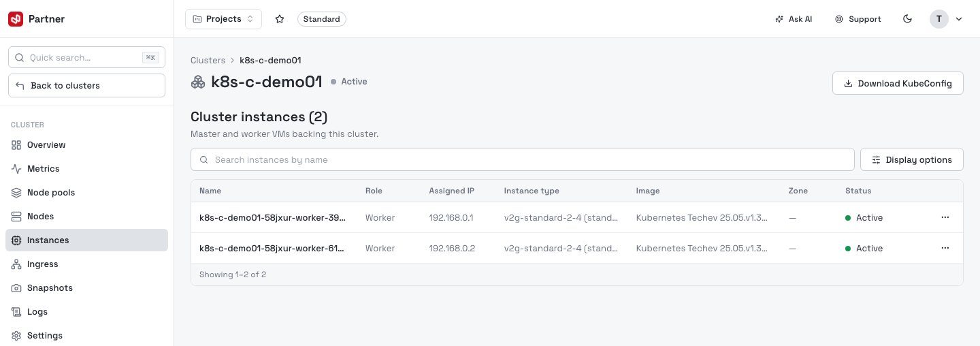
Task: Open the Logs page
Action: (x=86, y=312)
